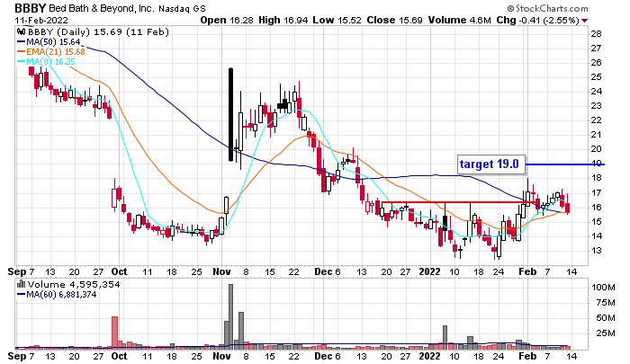Click the Nasdaq GS exchange label
The height and width of the screenshot is (364, 630).
click(182, 8)
